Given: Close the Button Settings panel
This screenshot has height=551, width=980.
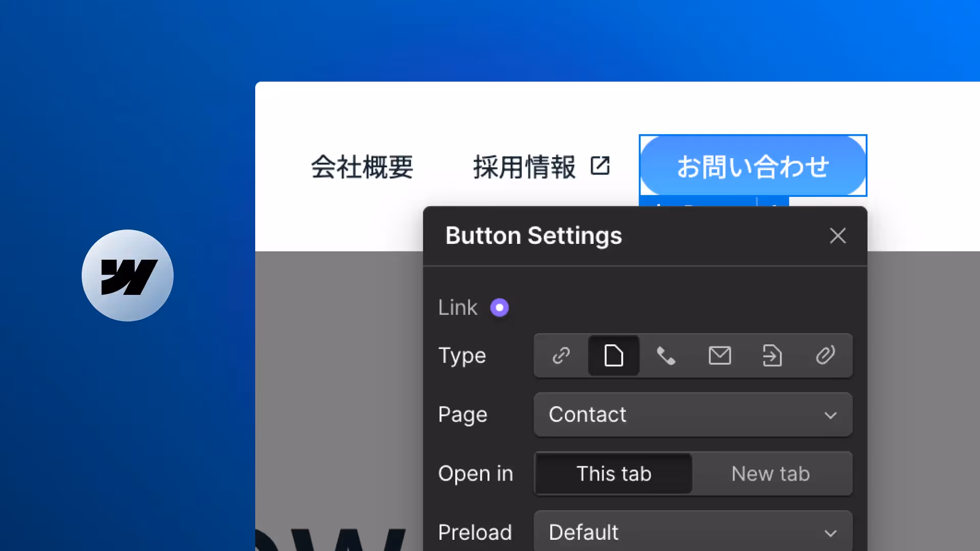Looking at the screenshot, I should click(838, 236).
